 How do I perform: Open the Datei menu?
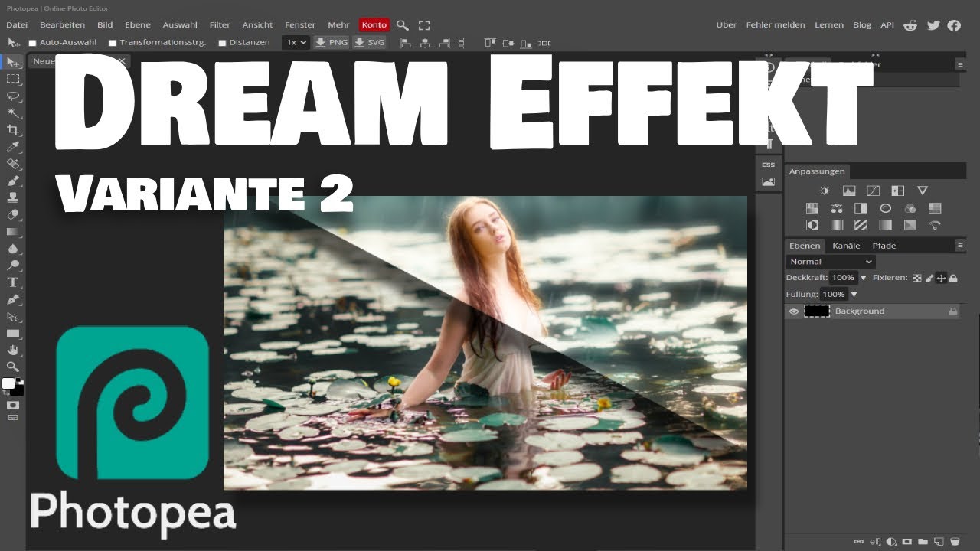[17, 25]
